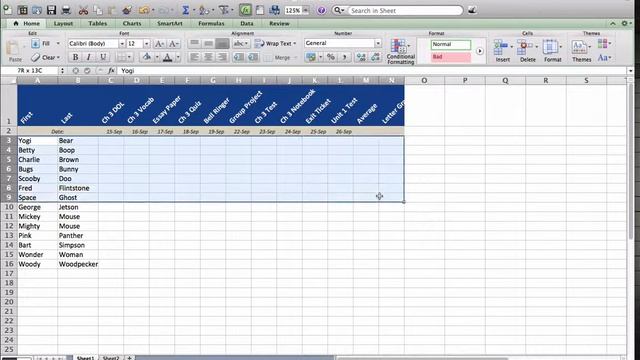Toggle middle vertical alignment

tap(209, 43)
